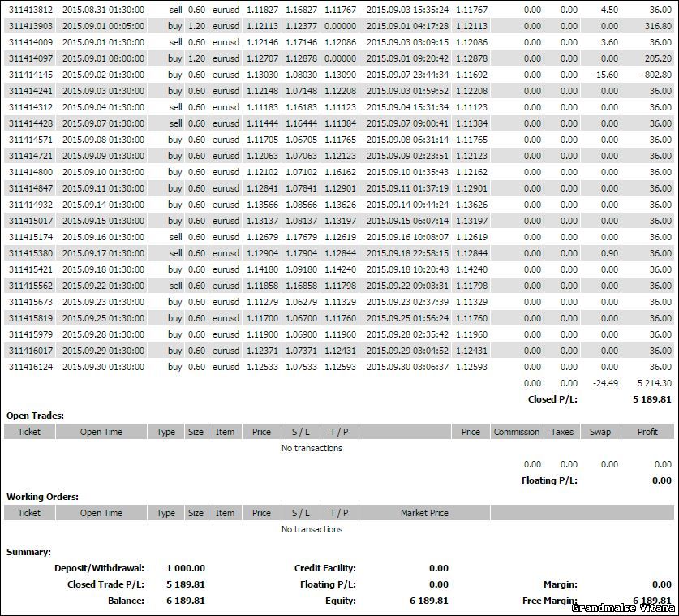679x616 pixels.
Task: Click the Closed Trade P/L label in Summary
Action: pos(105,584)
